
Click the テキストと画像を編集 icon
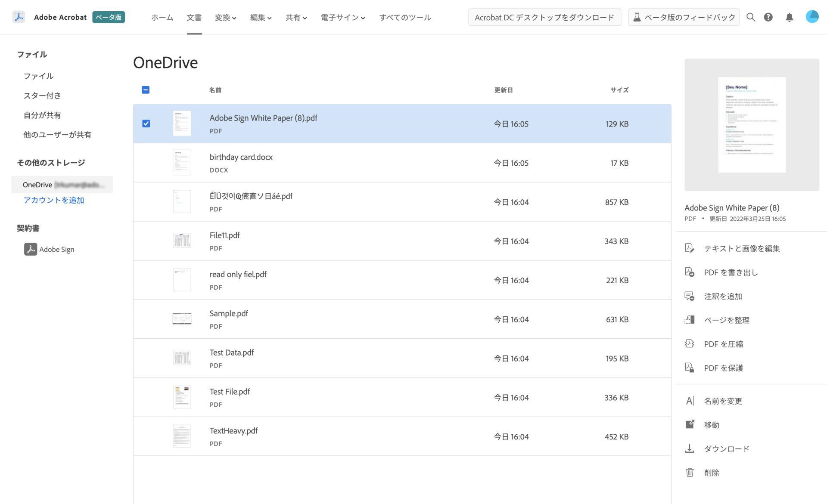pos(690,248)
